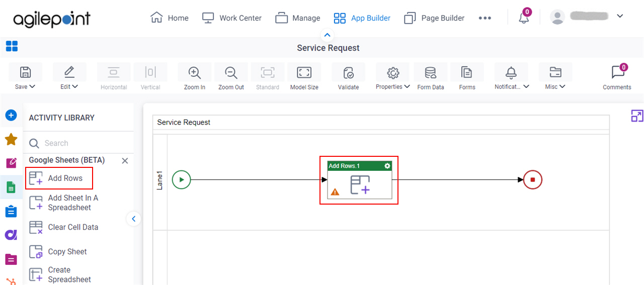Open the Forms tool
Viewport: 644px width, 285px height.
click(467, 76)
